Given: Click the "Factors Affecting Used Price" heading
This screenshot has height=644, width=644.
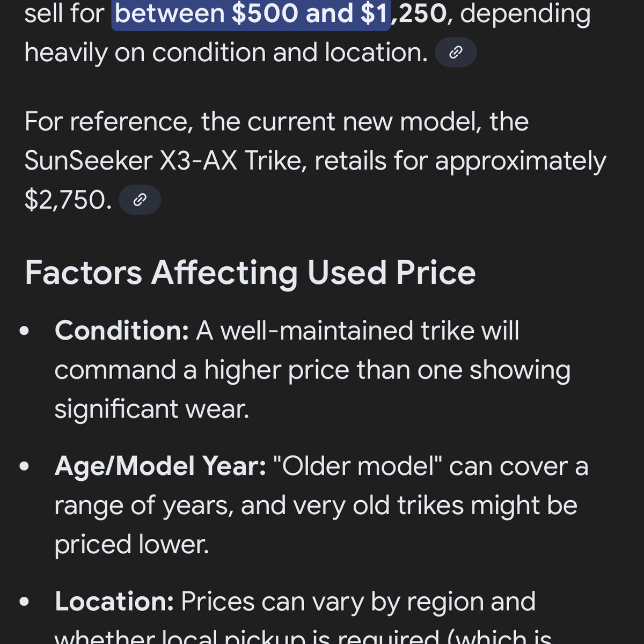Looking at the screenshot, I should pos(250,273).
